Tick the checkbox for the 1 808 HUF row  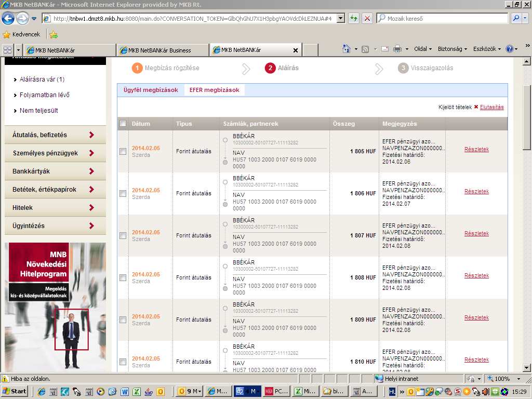(x=123, y=277)
